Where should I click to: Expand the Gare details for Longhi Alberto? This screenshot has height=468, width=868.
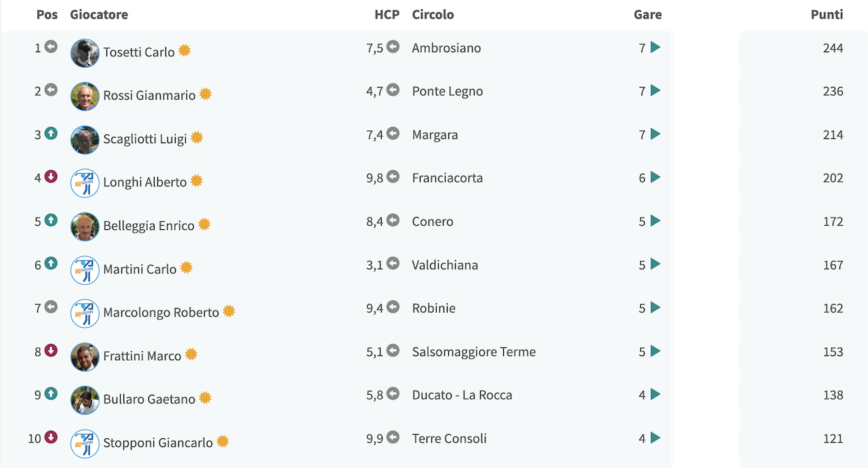coord(655,178)
